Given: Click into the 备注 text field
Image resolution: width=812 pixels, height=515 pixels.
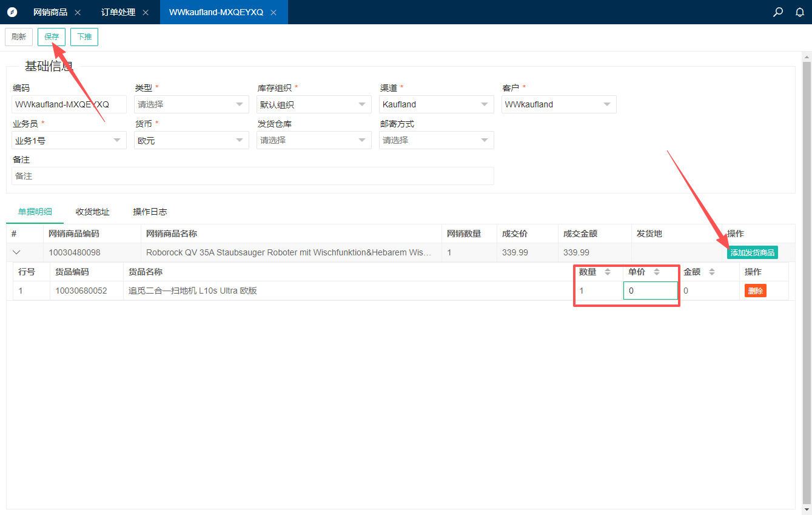Looking at the screenshot, I should [x=252, y=176].
